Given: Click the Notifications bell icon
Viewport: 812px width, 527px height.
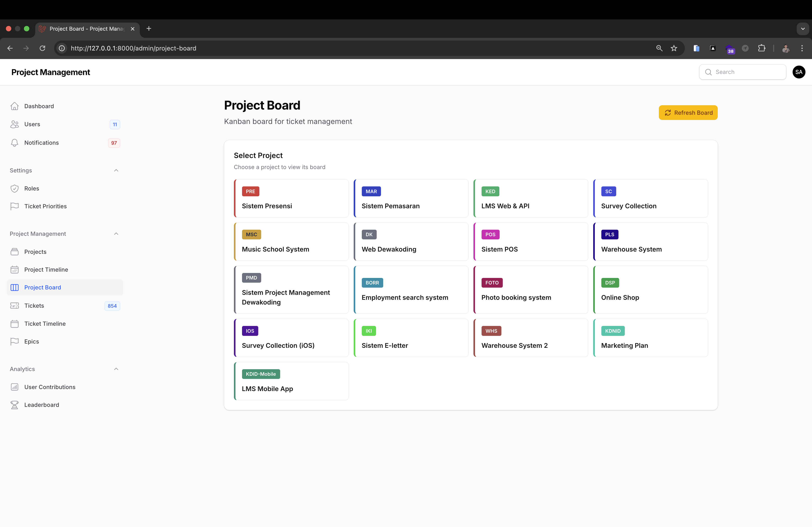Looking at the screenshot, I should click(14, 142).
